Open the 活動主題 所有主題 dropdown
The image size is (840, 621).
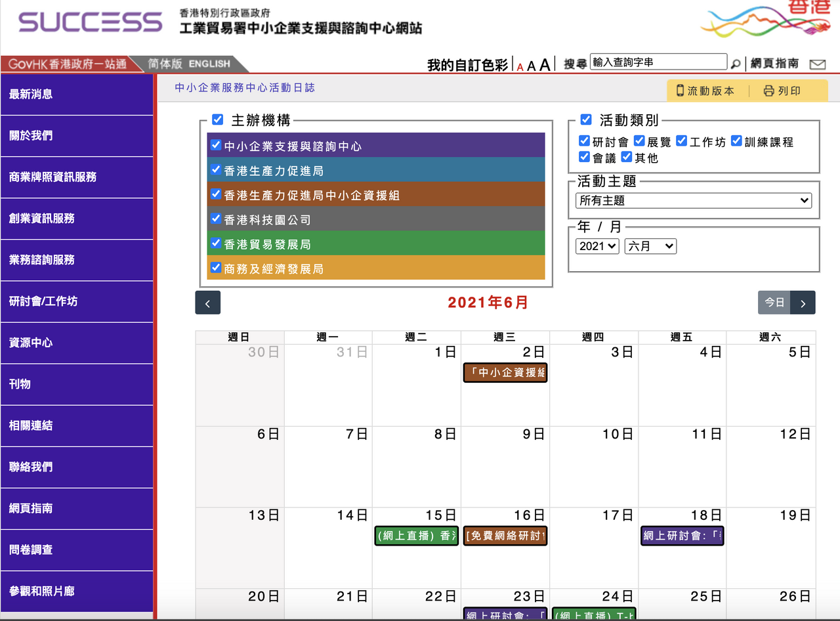click(x=693, y=201)
